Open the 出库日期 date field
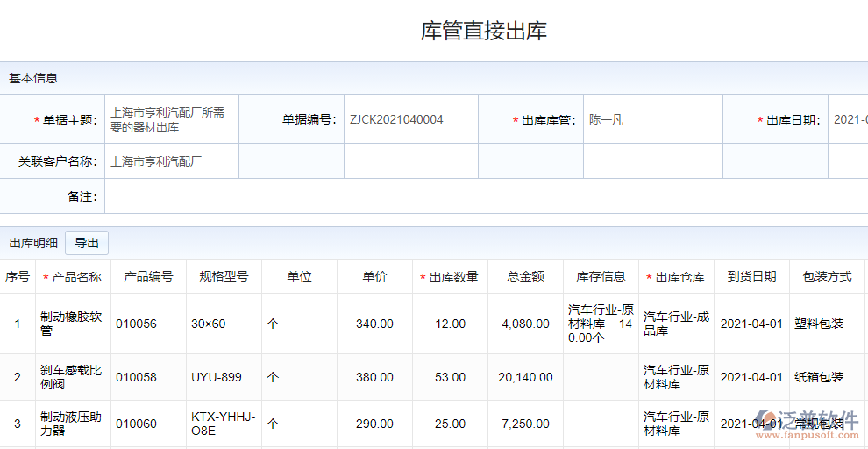This screenshot has width=868, height=449. click(849, 119)
